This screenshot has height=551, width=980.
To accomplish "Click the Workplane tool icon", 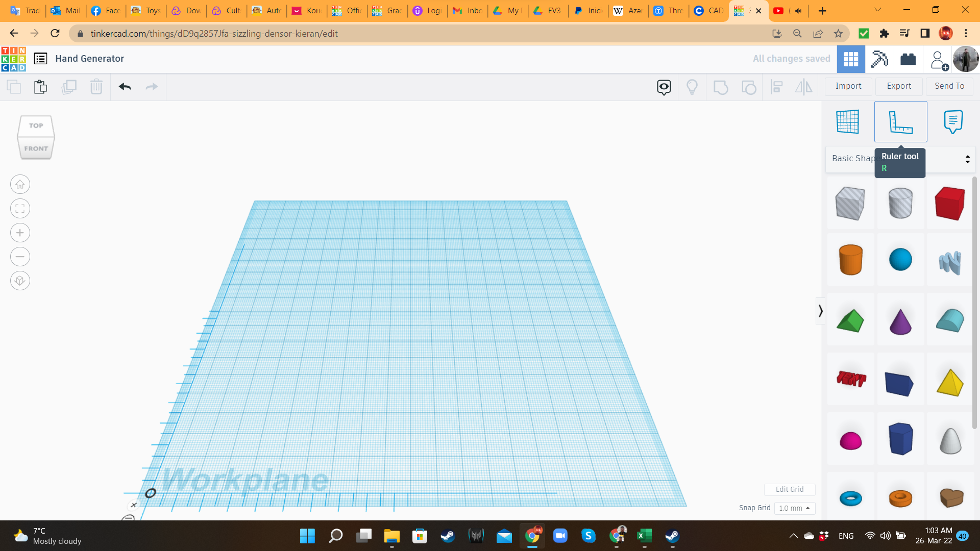I will click(x=848, y=122).
